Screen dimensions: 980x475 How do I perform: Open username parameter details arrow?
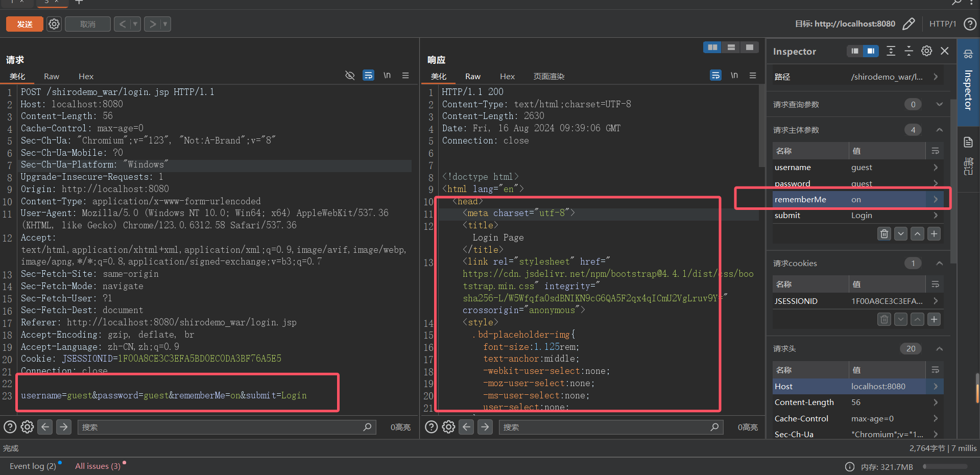[936, 168]
